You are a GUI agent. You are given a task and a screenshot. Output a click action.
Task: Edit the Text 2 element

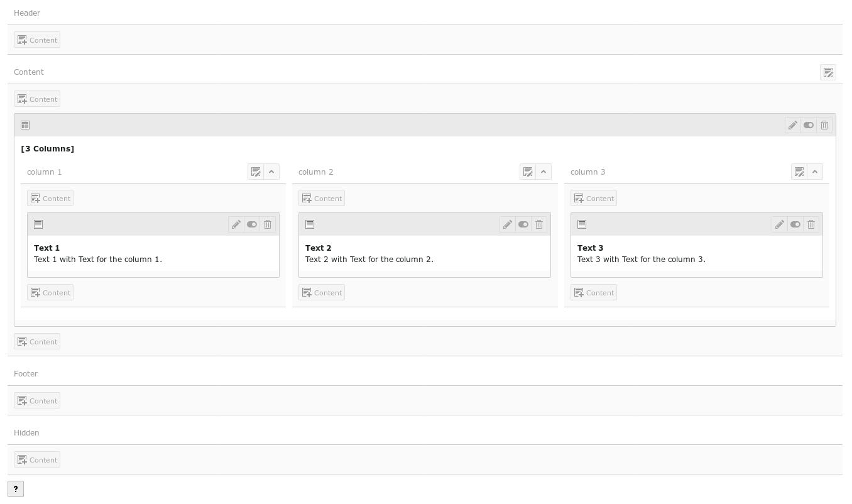pyautogui.click(x=508, y=224)
